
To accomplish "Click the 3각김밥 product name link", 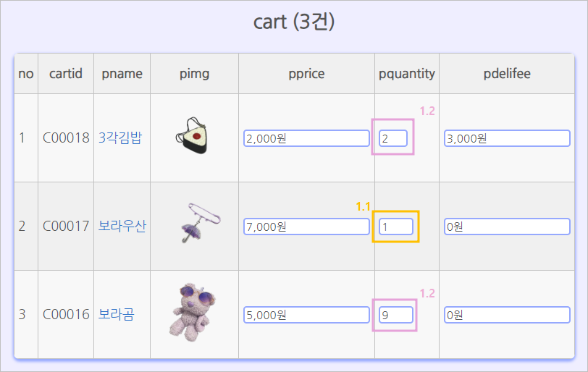I will 120,138.
